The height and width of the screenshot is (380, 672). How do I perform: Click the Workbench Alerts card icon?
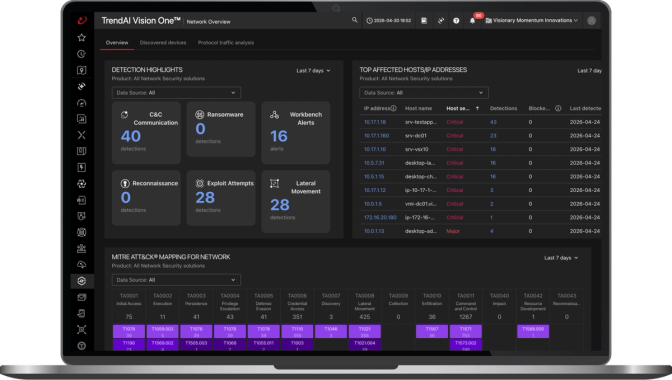tap(274, 115)
